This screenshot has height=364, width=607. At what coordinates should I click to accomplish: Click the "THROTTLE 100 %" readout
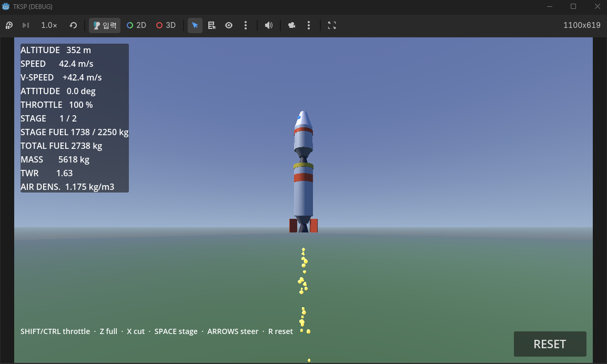pos(56,105)
